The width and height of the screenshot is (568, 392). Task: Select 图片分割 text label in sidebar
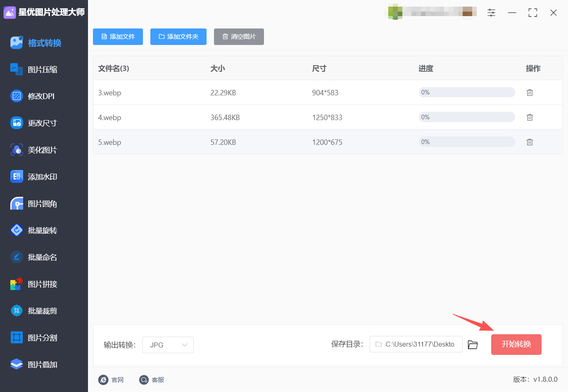point(43,338)
